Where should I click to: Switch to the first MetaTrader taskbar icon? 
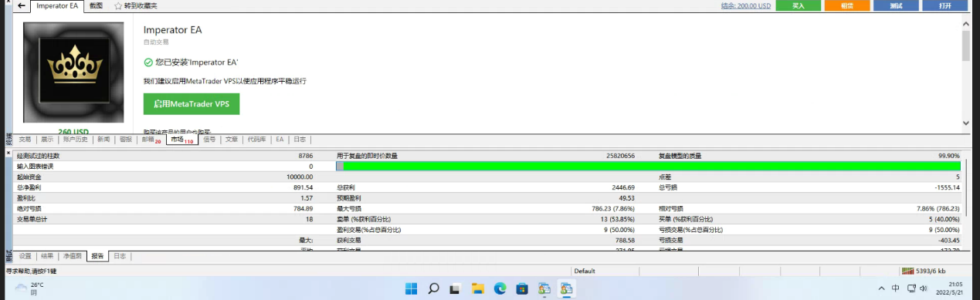tap(544, 288)
